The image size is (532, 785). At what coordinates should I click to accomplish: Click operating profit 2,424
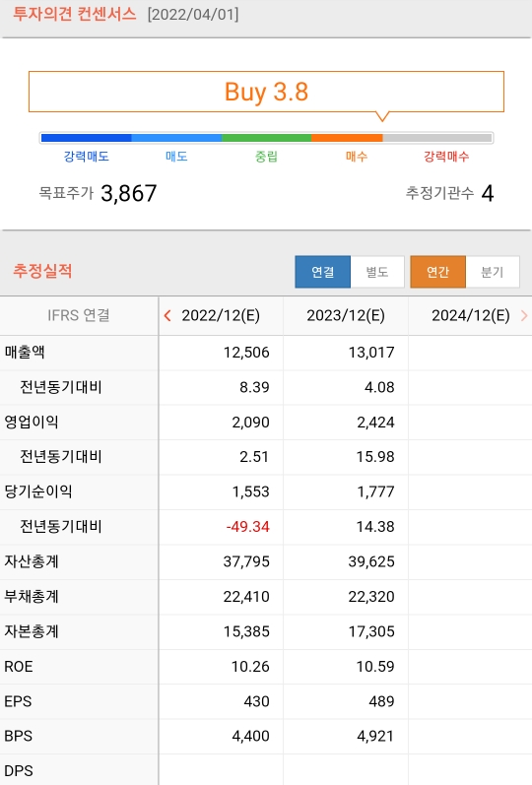click(x=375, y=423)
